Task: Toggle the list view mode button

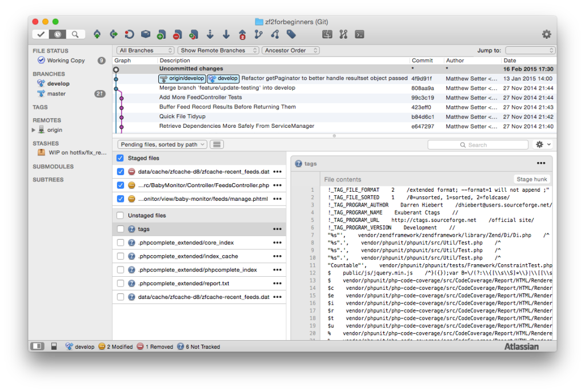Action: coord(217,144)
